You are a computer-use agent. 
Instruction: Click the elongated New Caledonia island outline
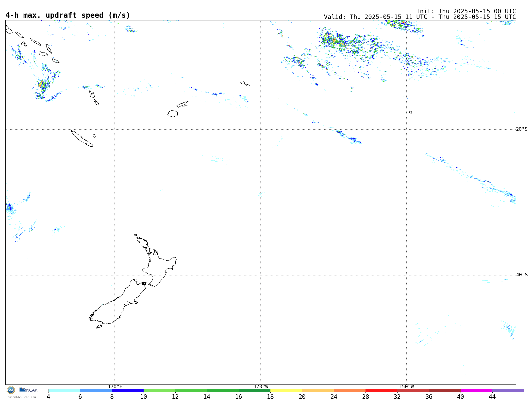[82, 139]
